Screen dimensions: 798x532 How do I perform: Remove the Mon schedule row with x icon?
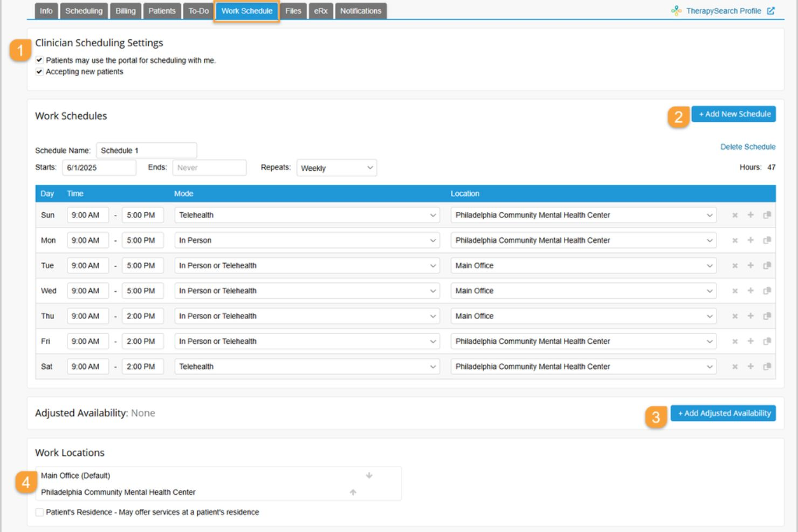[734, 240]
